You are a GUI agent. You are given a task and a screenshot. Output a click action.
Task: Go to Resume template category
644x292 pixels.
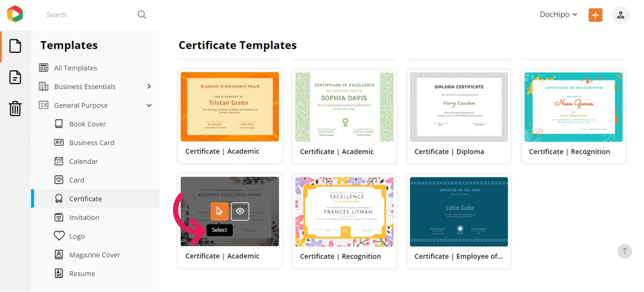pyautogui.click(x=82, y=273)
